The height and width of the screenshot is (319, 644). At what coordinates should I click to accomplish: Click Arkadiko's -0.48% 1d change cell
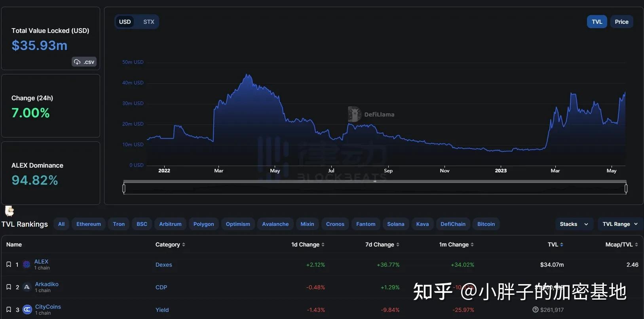pos(315,287)
